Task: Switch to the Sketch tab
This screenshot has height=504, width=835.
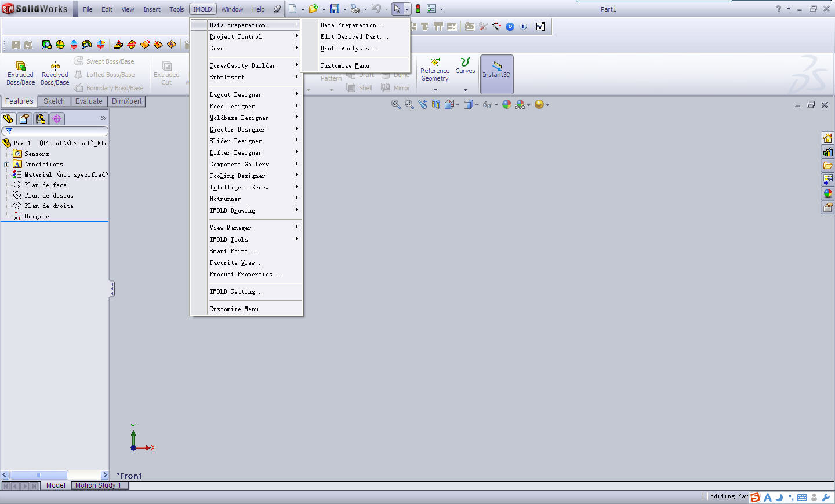Action: coord(54,101)
